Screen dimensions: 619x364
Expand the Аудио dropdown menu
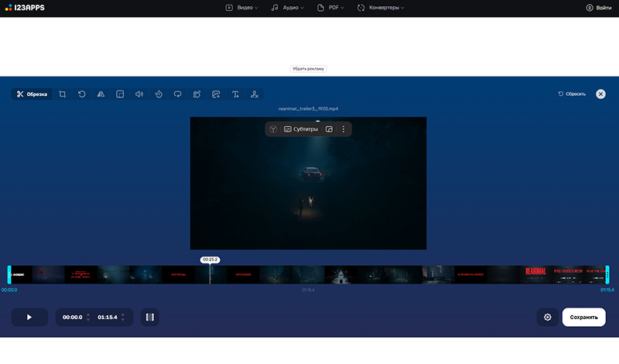287,8
